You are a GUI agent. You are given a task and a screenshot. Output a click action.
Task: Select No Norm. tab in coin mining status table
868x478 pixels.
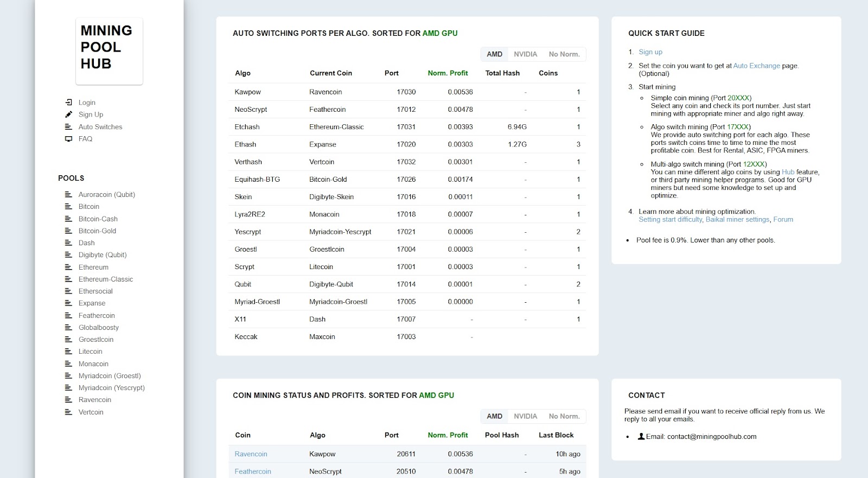564,416
